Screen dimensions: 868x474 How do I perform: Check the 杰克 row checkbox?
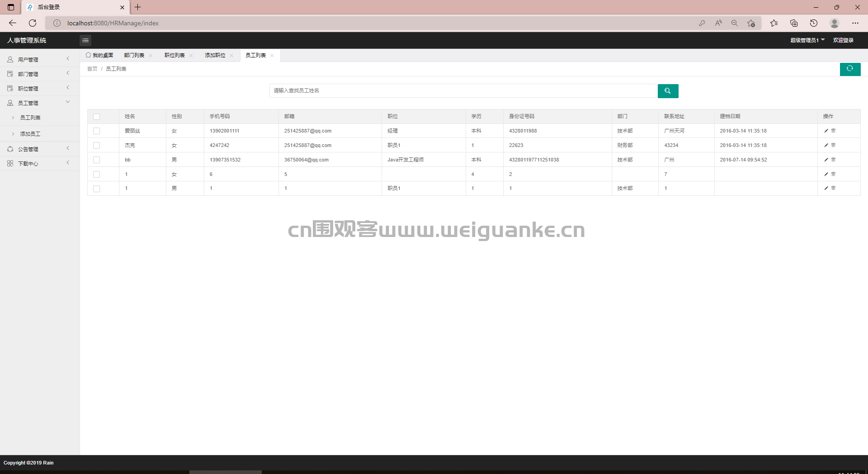96,145
